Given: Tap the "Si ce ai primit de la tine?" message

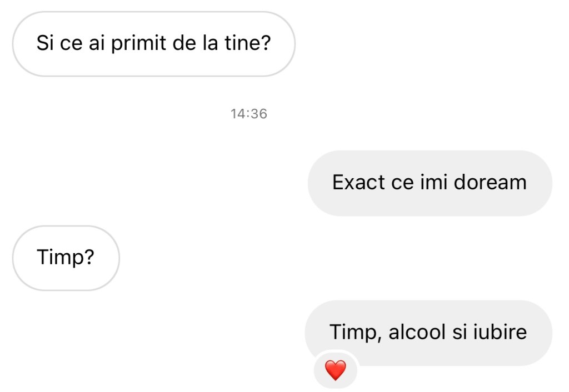Looking at the screenshot, I should point(153,43).
